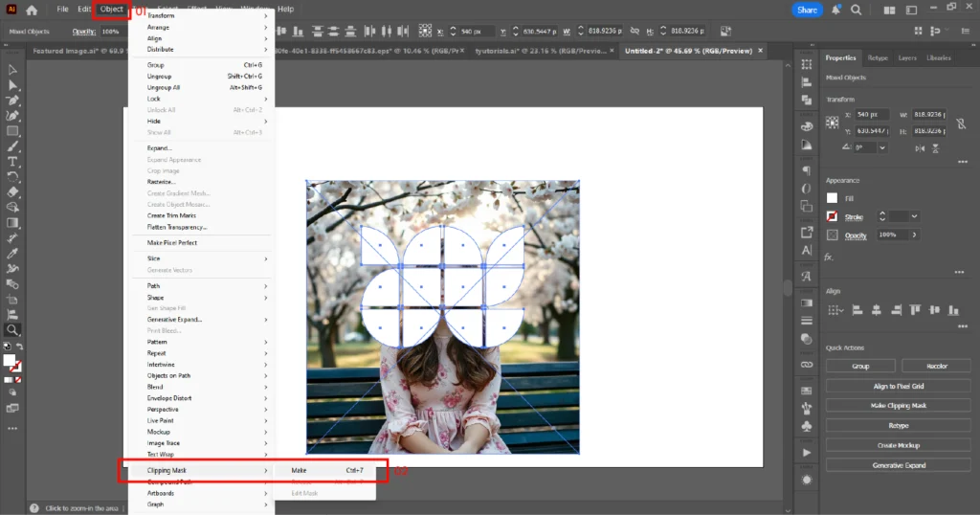980x515 pixels.
Task: Switch to the Libraries panel tab
Action: [x=938, y=58]
